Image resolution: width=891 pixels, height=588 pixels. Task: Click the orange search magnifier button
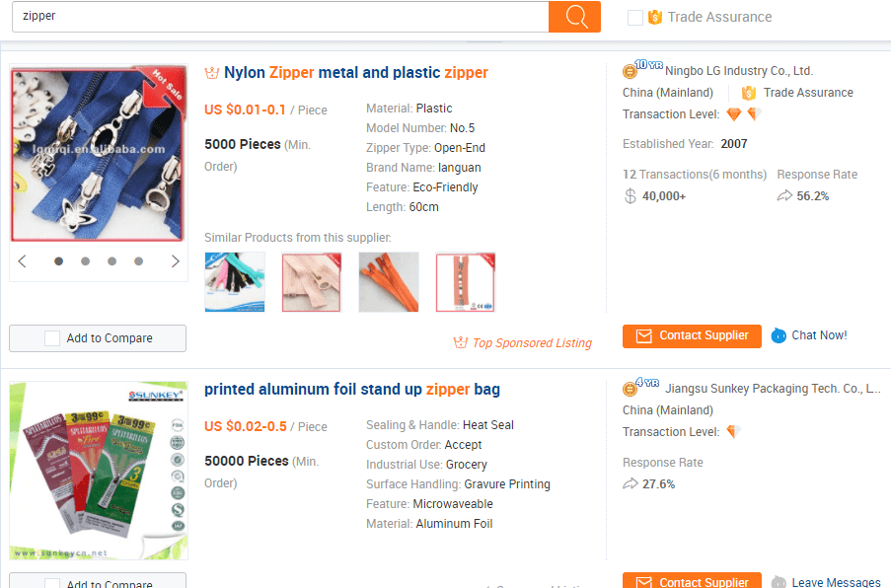click(x=574, y=17)
